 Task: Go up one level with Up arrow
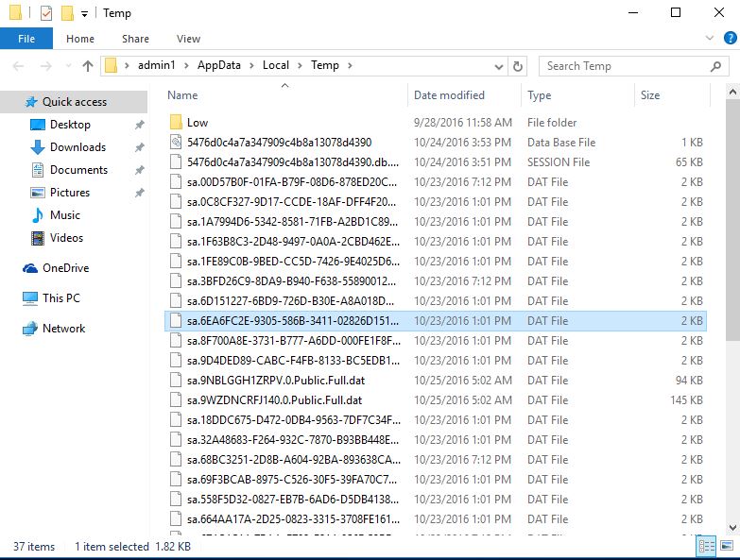88,66
